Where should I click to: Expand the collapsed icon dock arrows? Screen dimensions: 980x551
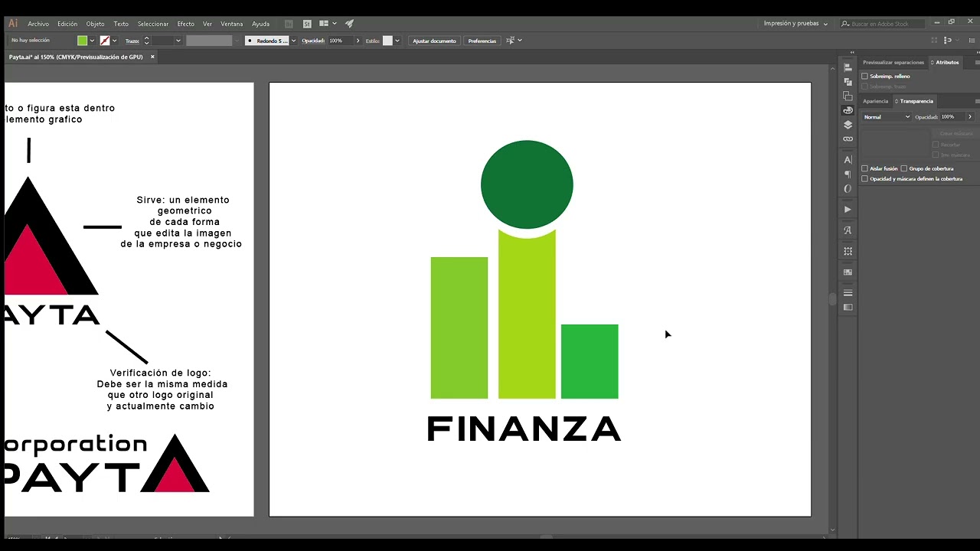[852, 53]
